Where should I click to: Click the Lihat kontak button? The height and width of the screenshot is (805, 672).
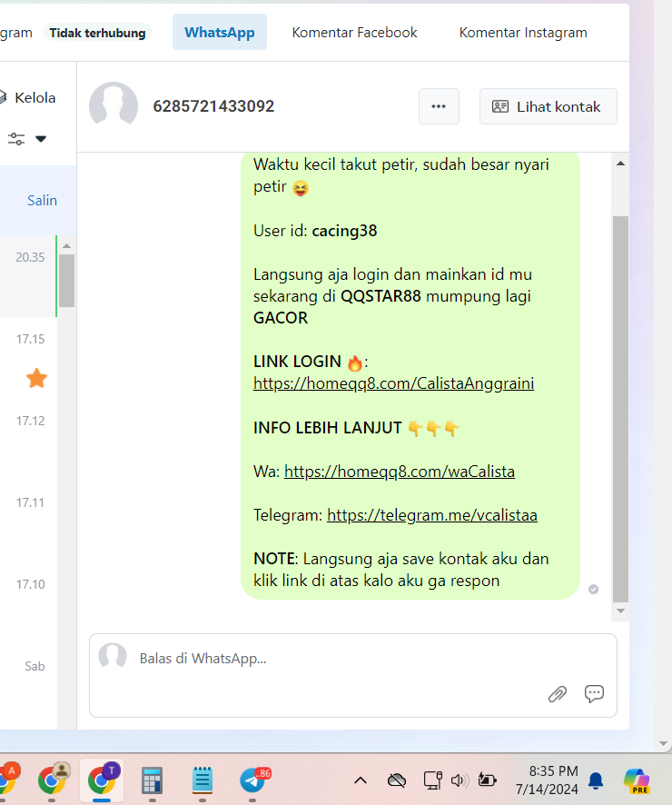pos(548,106)
